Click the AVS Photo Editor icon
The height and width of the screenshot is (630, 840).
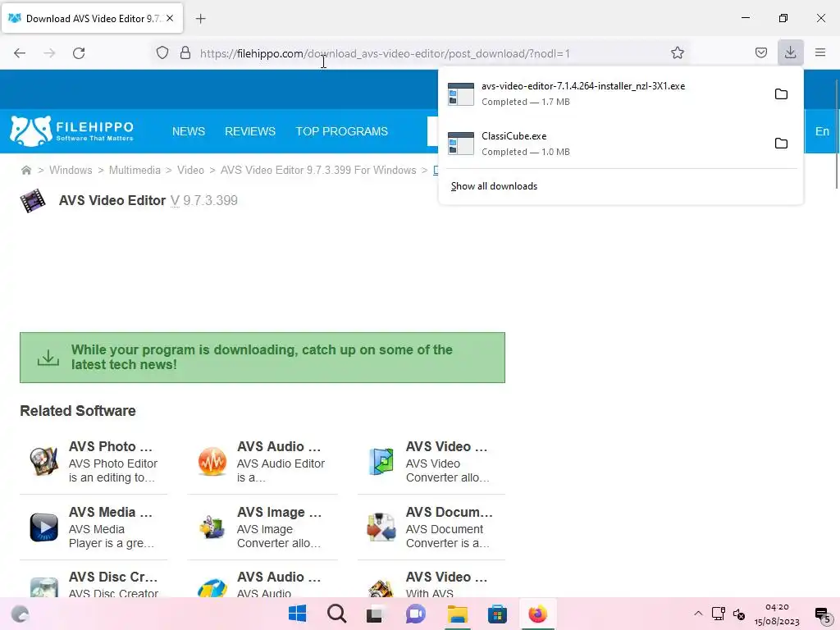44,461
